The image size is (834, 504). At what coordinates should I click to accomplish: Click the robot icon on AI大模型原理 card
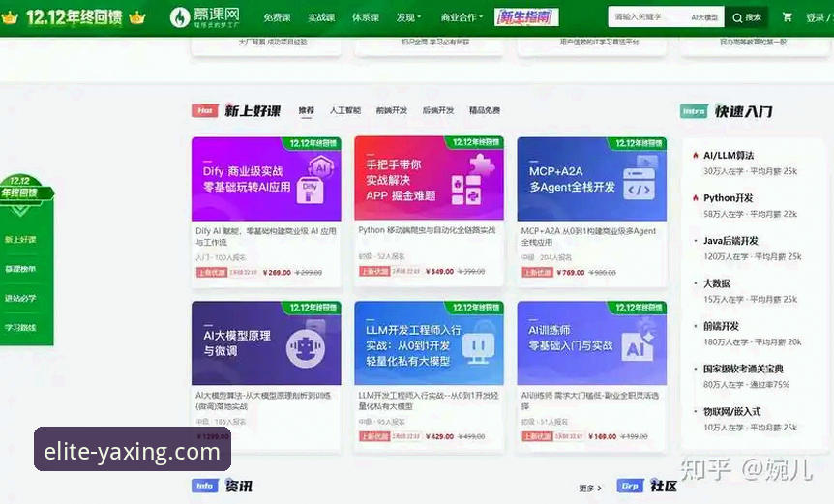pyautogui.click(x=305, y=349)
